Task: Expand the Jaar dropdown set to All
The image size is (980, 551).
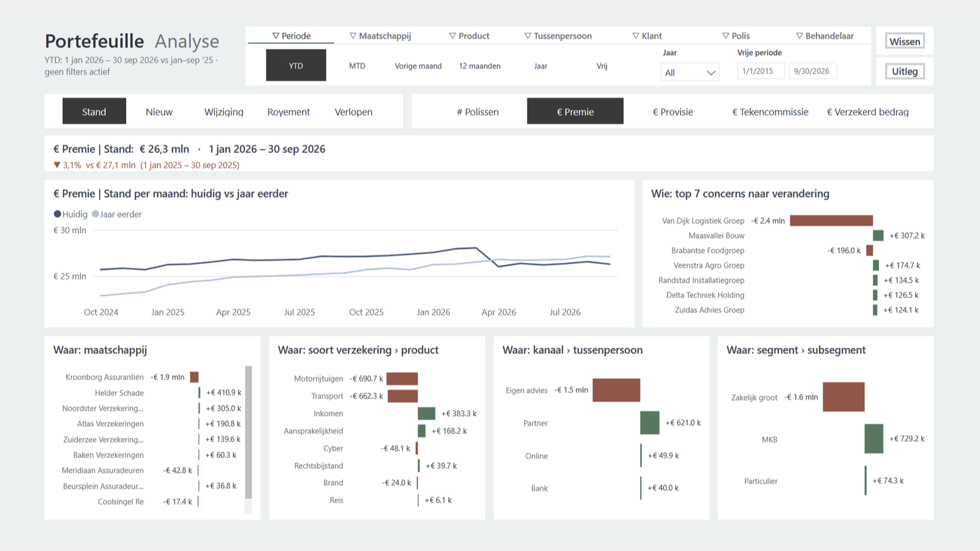Action: [690, 72]
